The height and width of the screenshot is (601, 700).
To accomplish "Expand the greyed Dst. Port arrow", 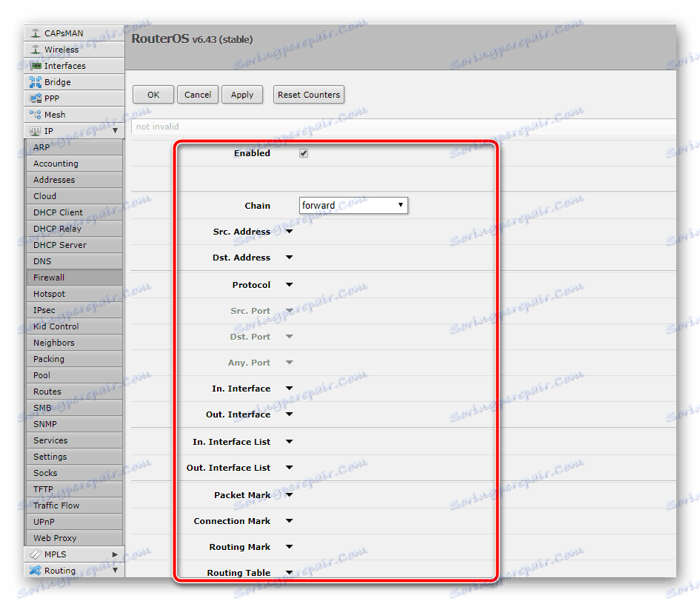I will click(x=290, y=337).
